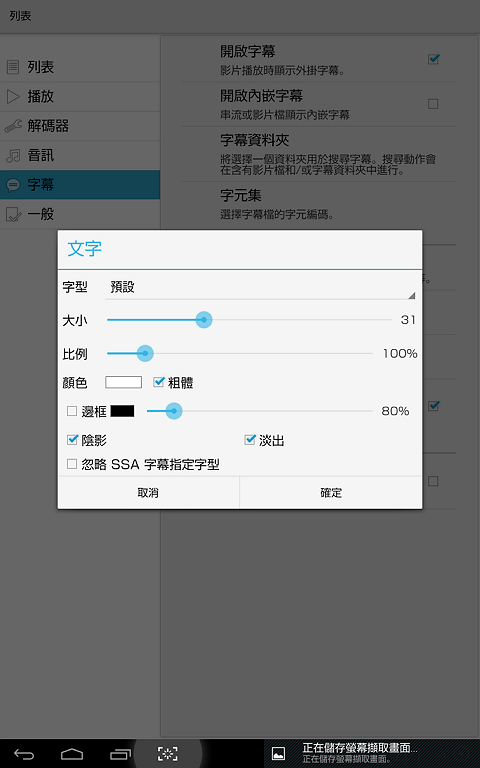Tap the recent apps navigation icon
This screenshot has width=480, height=768.
120,754
